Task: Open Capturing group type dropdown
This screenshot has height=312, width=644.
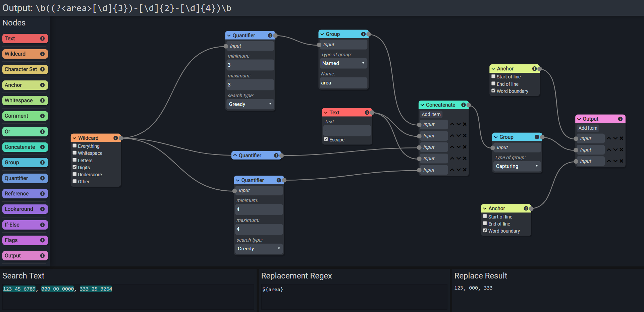Action: (x=517, y=166)
